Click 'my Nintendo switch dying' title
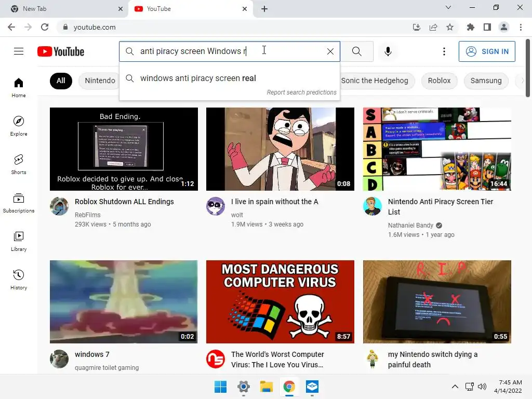The width and height of the screenshot is (532, 399). (x=433, y=360)
